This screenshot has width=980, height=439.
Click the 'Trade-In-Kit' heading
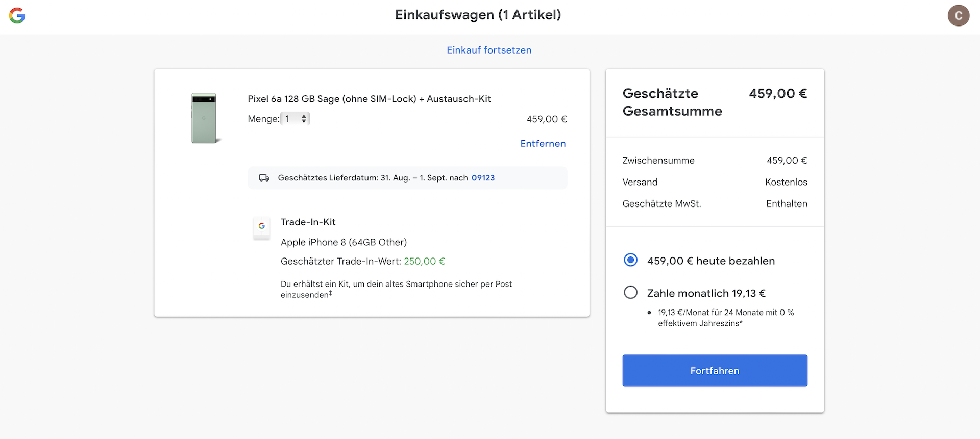coord(308,222)
